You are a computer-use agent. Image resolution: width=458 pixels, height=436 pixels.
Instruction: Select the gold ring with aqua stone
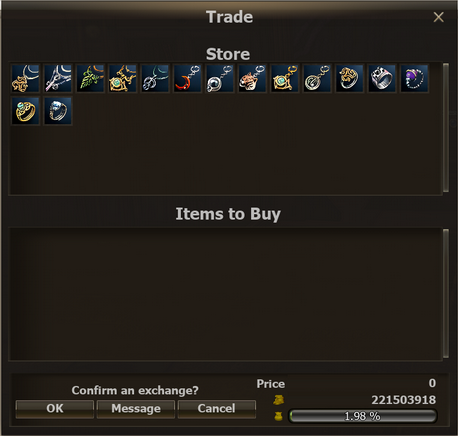point(25,111)
